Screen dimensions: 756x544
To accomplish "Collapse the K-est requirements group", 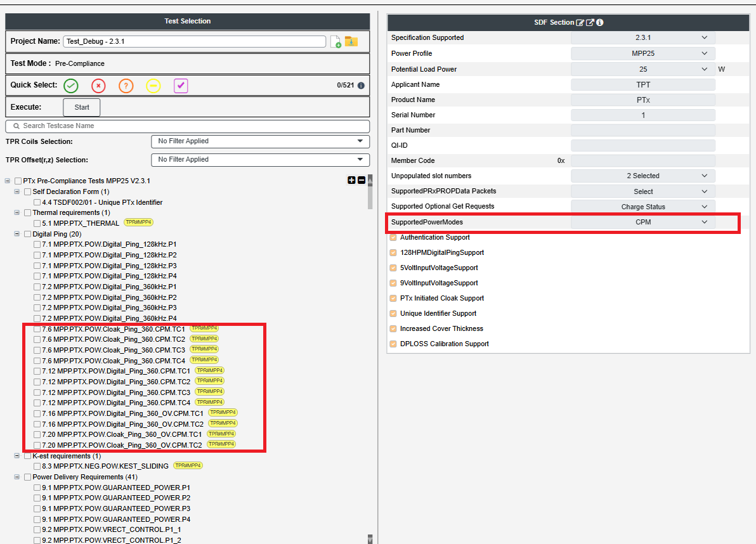I will point(17,455).
